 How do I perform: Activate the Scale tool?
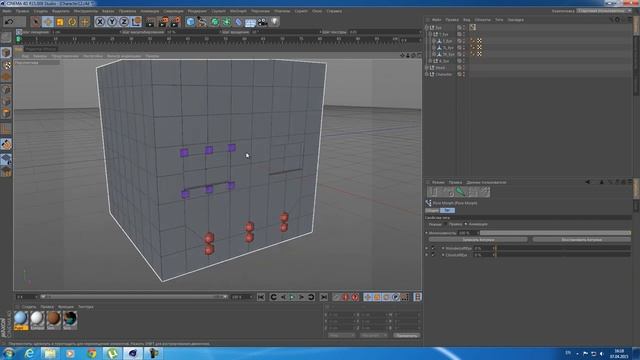point(60,22)
